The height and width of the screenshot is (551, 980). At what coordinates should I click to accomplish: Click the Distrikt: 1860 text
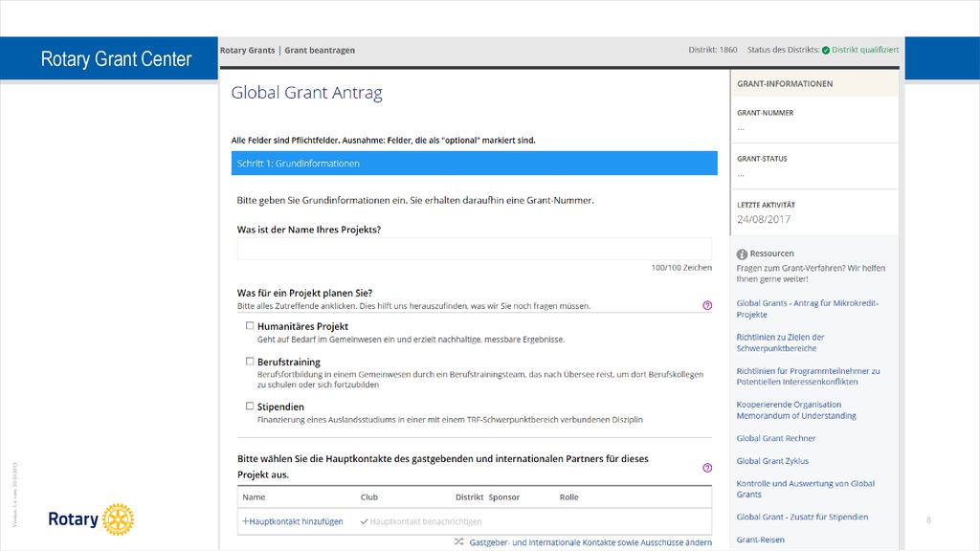pos(713,50)
